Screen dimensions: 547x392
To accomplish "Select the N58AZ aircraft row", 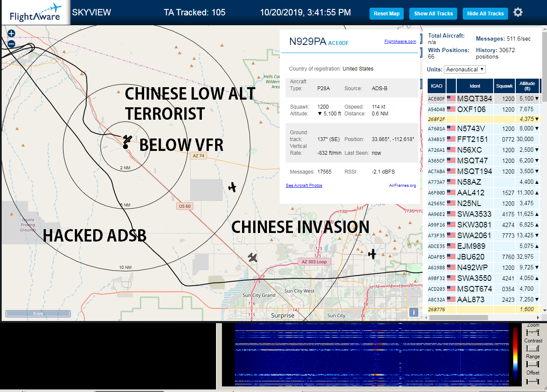I will [484, 182].
